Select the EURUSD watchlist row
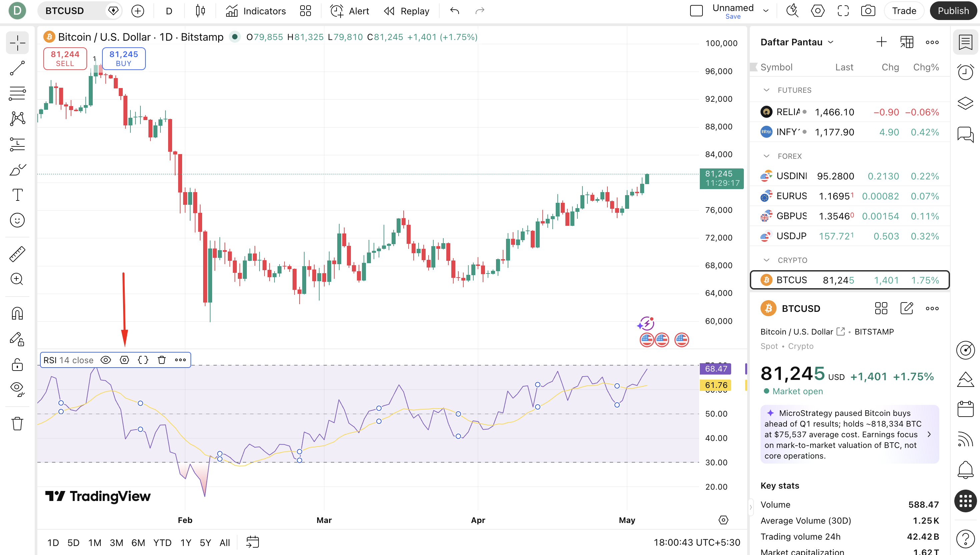The image size is (980, 555). [x=850, y=196]
